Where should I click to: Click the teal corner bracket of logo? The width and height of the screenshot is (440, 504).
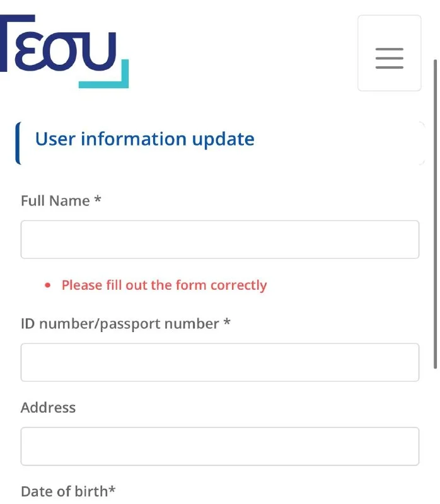103,74
